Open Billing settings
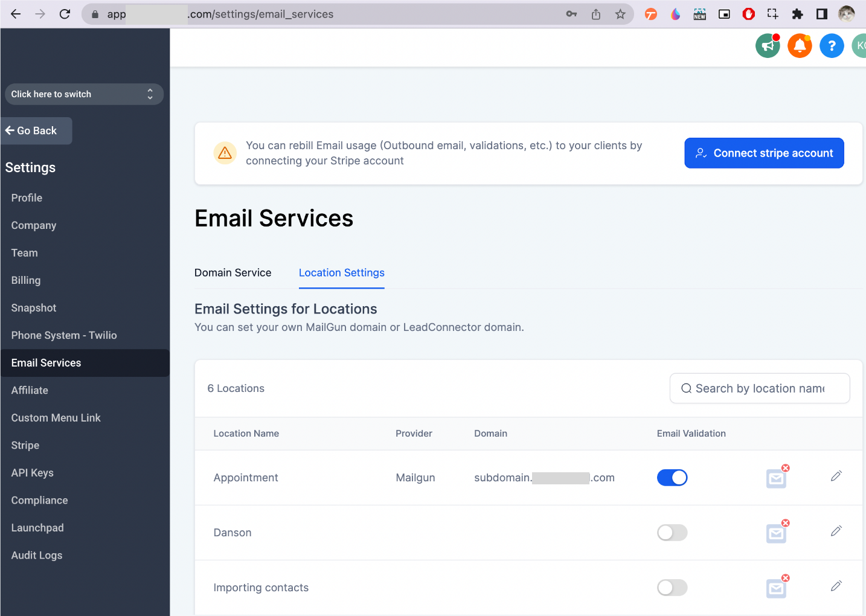 pos(26,280)
